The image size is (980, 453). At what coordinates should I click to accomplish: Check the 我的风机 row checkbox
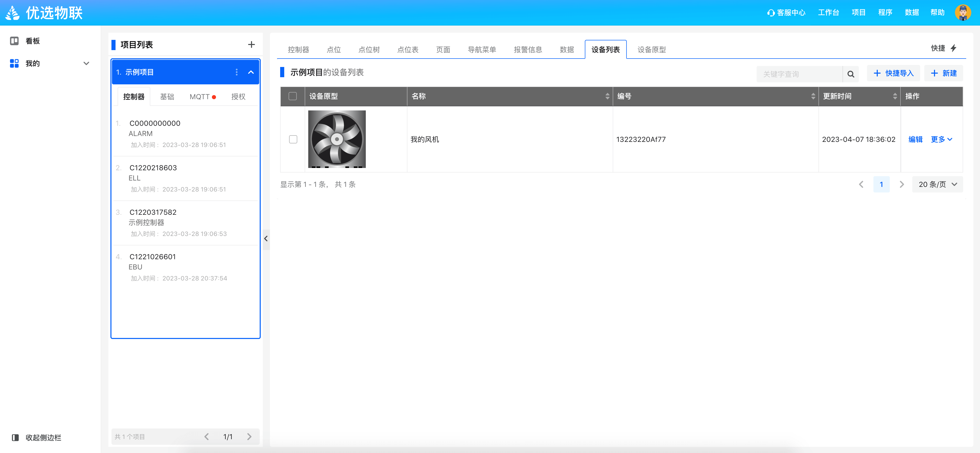point(293,139)
